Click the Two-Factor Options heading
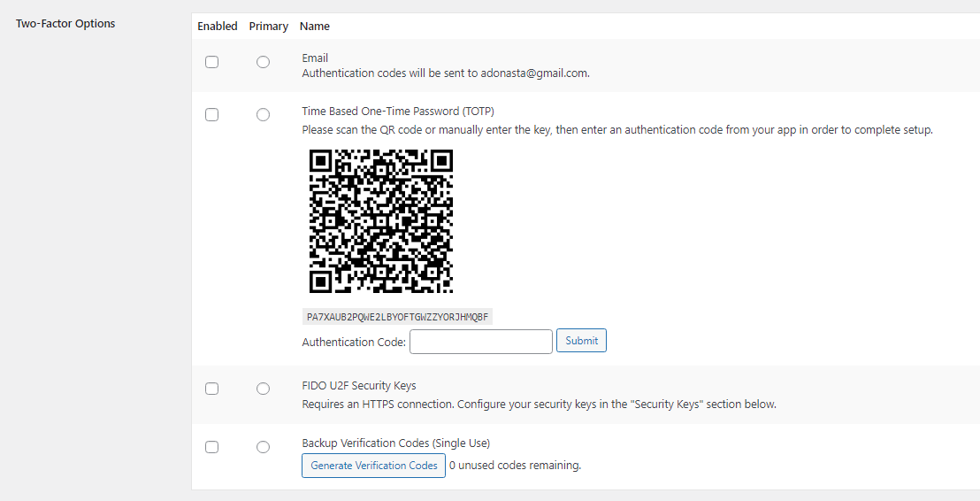Viewport: 980px width, 501px height. coord(65,24)
